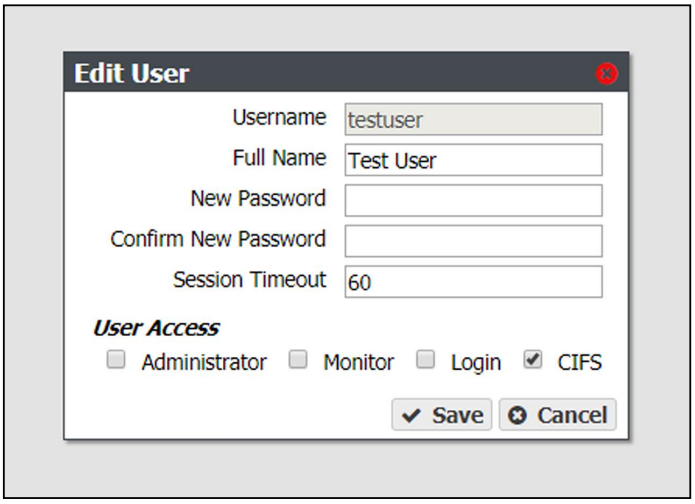Focus the Full Name field with Test User
This screenshot has height=504, width=695.
tap(473, 160)
